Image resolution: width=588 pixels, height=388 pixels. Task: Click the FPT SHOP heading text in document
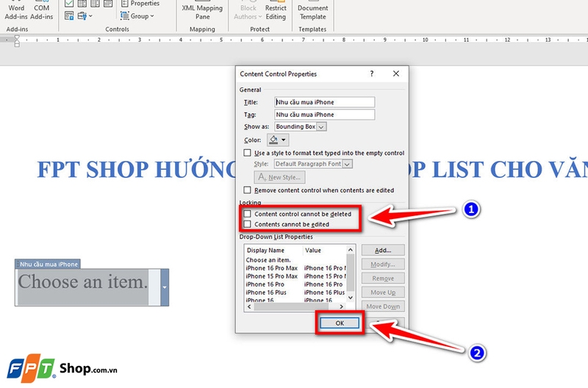pos(137,170)
